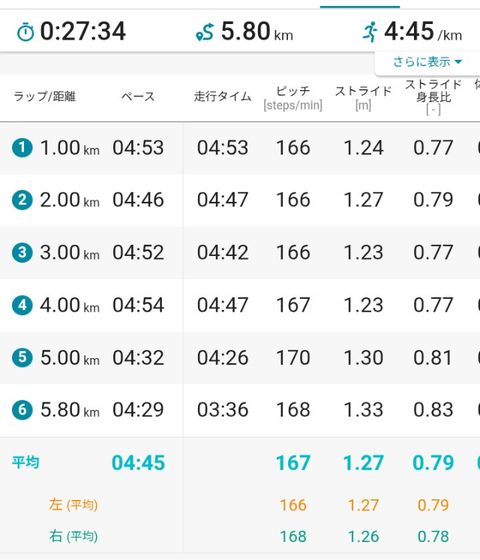
Task: Select total time 0:27:34
Action: point(83,31)
